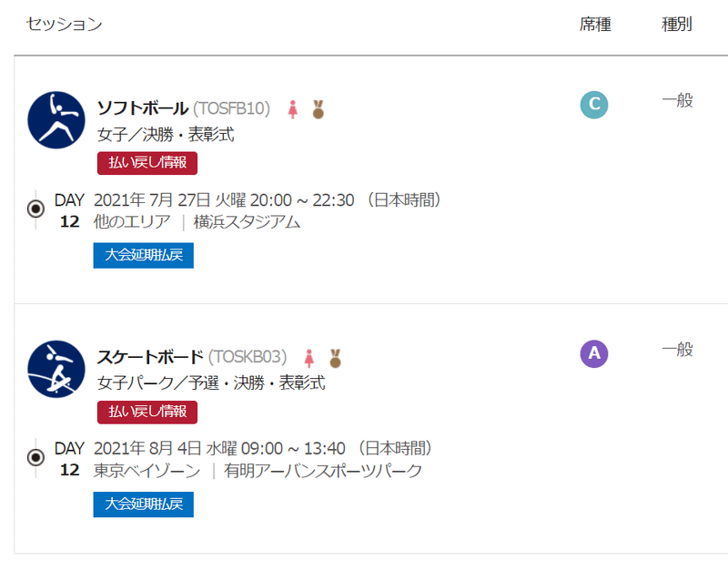Open 払い戻し情報 for the softball session

coord(147,163)
